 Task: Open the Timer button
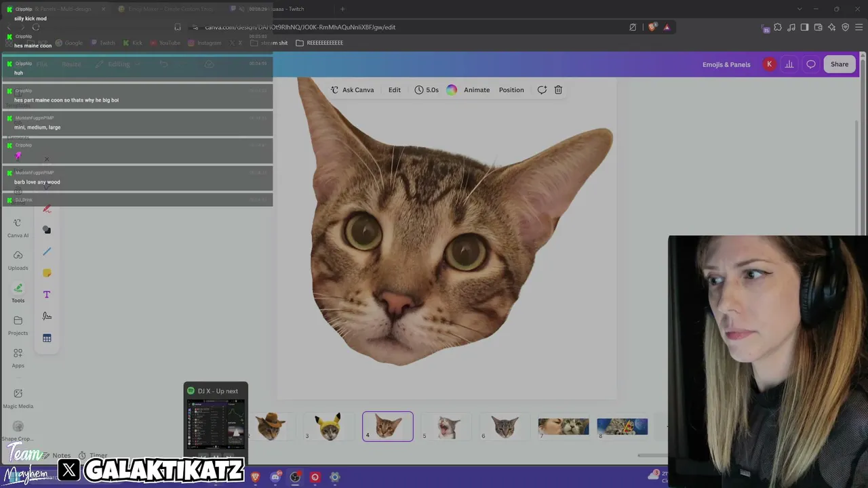[x=93, y=455]
